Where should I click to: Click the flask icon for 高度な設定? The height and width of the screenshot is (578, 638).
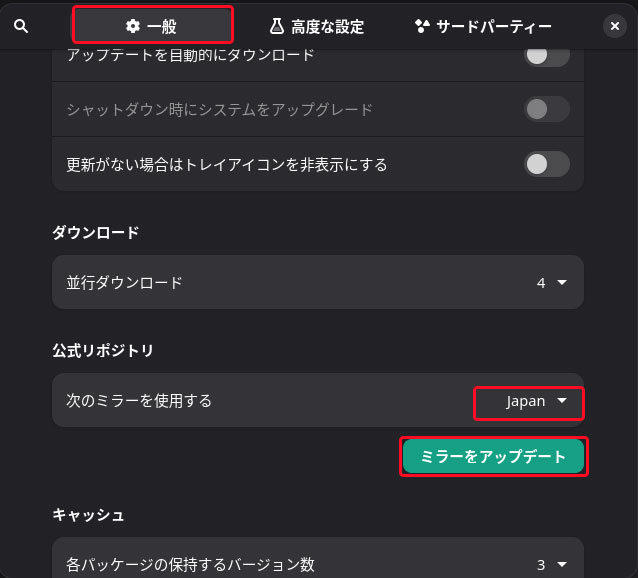(277, 26)
